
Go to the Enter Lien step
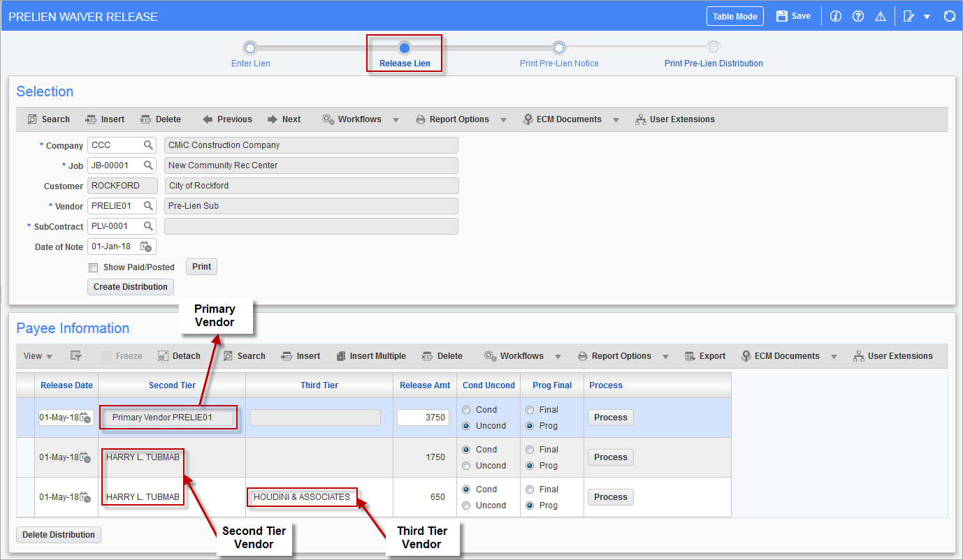[250, 48]
